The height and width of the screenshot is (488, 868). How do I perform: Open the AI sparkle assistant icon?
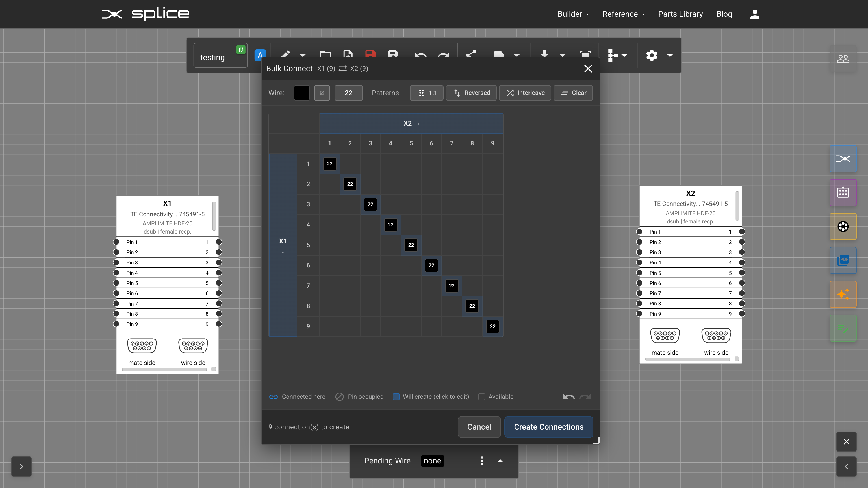pyautogui.click(x=843, y=294)
